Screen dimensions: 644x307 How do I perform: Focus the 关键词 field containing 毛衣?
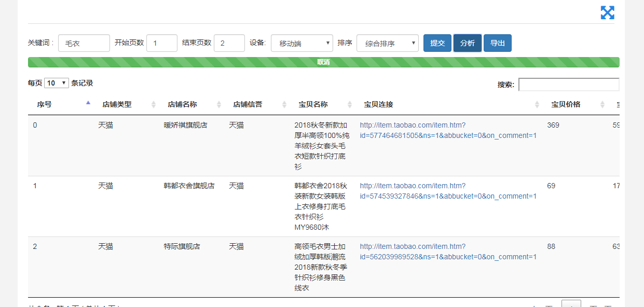pos(84,44)
